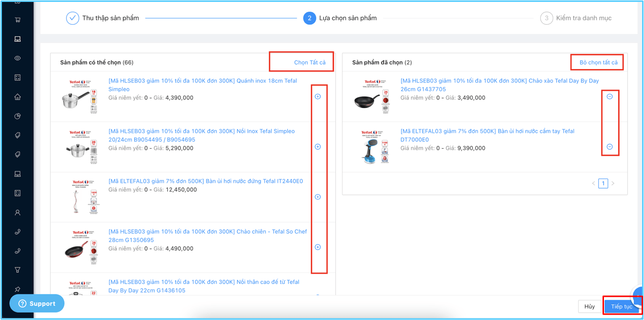Add Bàn ủi hơi nước đứng IT2440E0 with plus icon
This screenshot has width=644, height=320.
pos(318,197)
